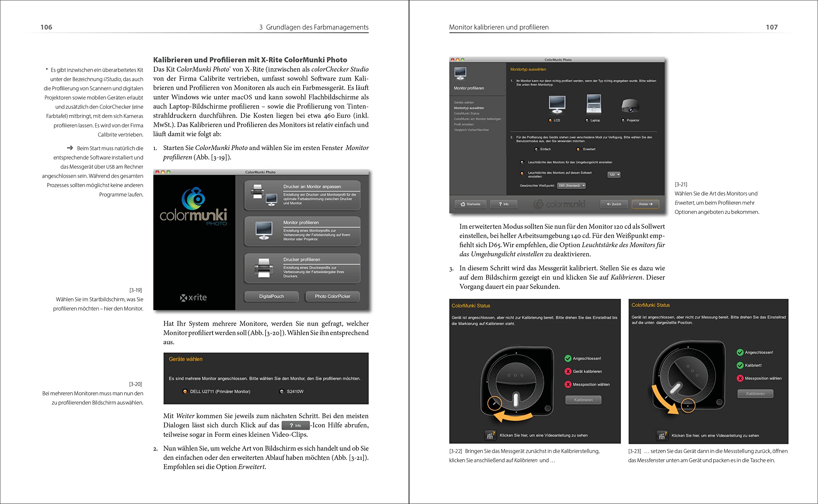Go to the 'Vergleich Vorher/Nachher' sidebar step
Screen dimensions: 818x504
click(471, 130)
